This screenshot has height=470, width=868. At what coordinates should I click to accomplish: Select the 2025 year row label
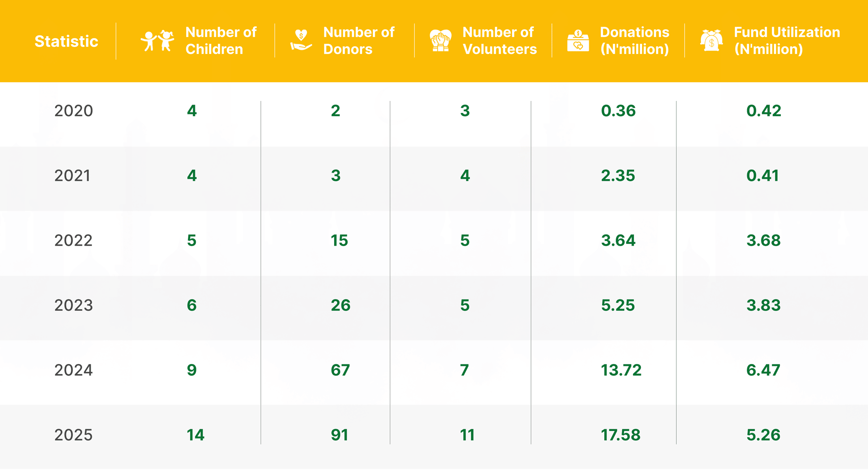click(x=74, y=435)
